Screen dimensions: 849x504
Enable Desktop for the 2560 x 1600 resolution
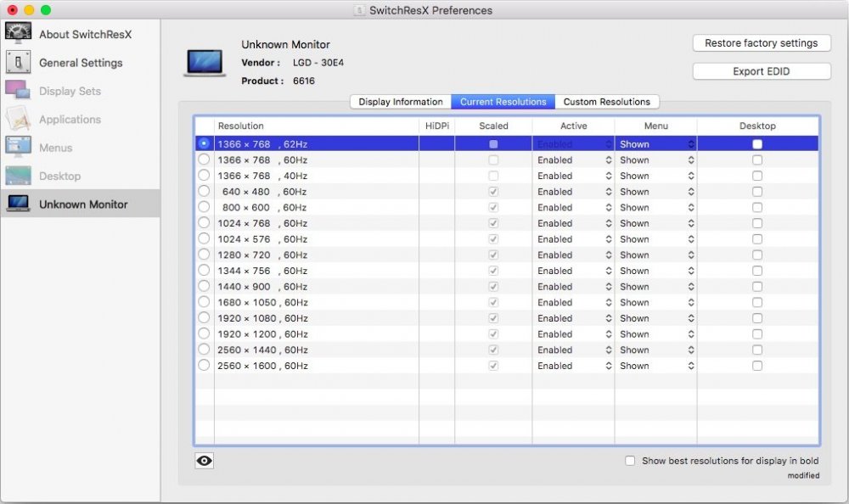(756, 366)
